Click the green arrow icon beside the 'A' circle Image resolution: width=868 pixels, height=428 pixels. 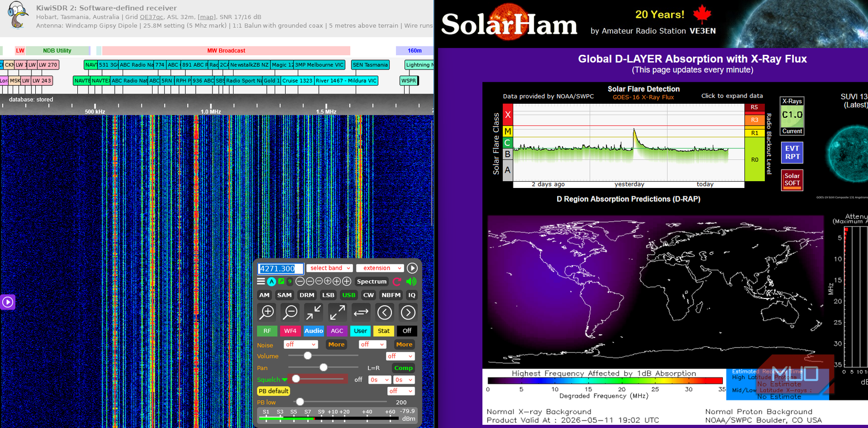(281, 281)
